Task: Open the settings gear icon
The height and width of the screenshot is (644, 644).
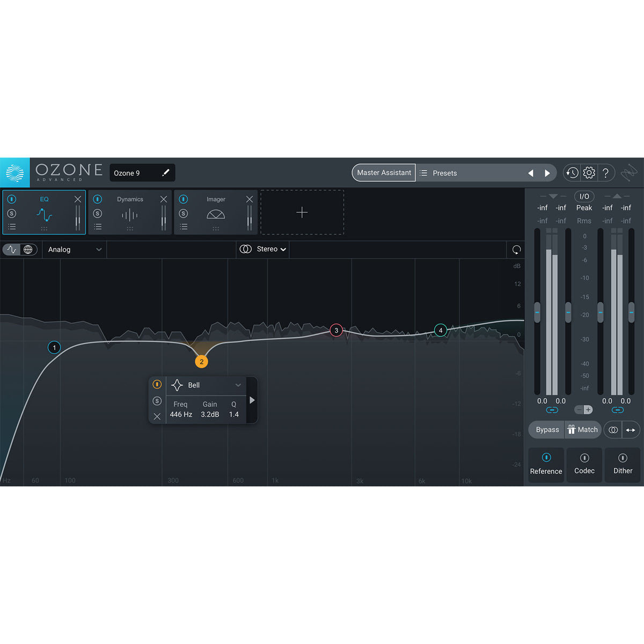Action: coord(589,173)
